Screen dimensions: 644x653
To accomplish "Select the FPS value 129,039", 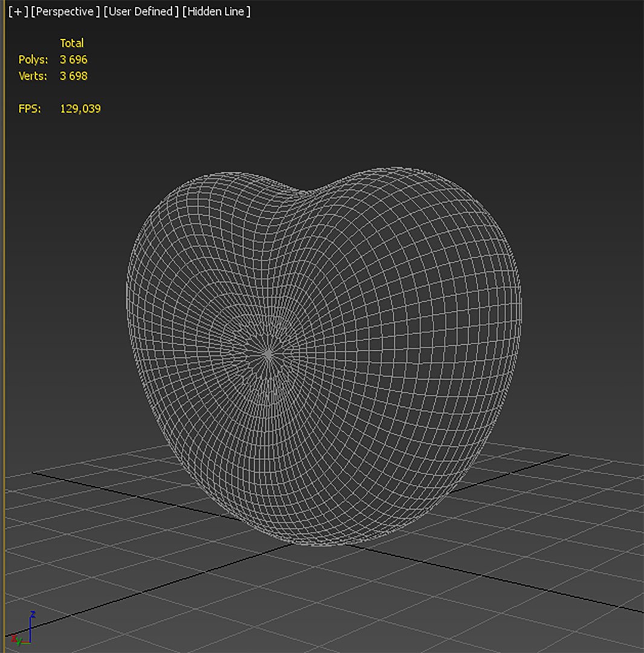I will pyautogui.click(x=80, y=109).
